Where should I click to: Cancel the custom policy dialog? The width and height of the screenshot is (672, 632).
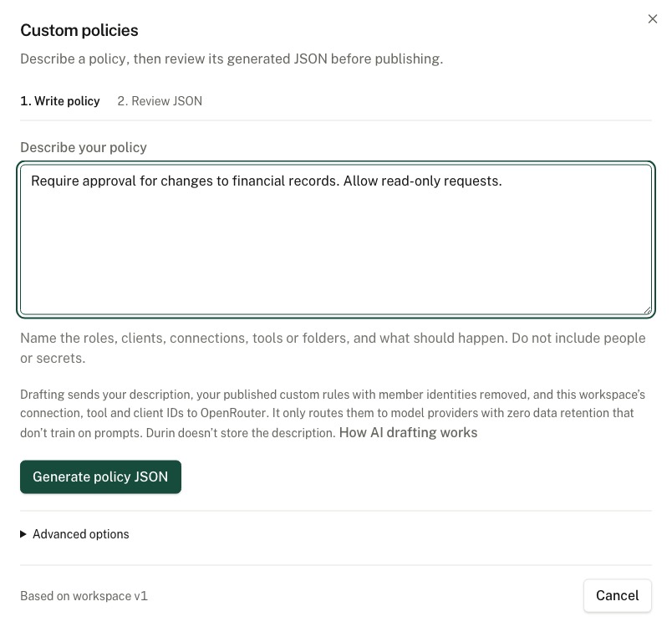[618, 595]
